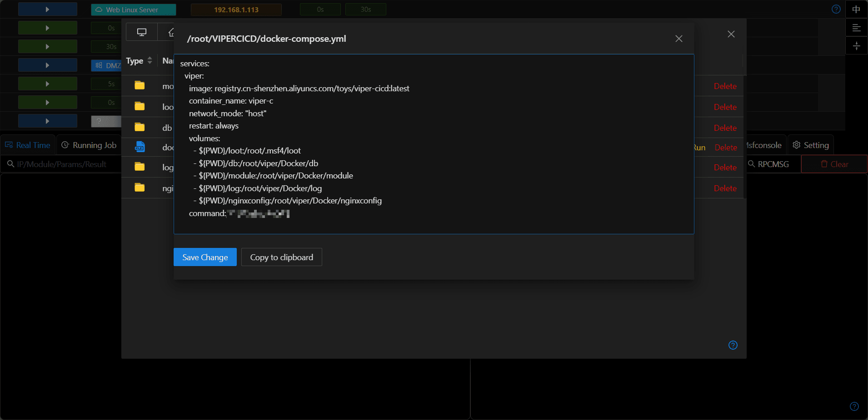This screenshot has height=420, width=868.
Task: Click the Save Change button
Action: point(205,257)
